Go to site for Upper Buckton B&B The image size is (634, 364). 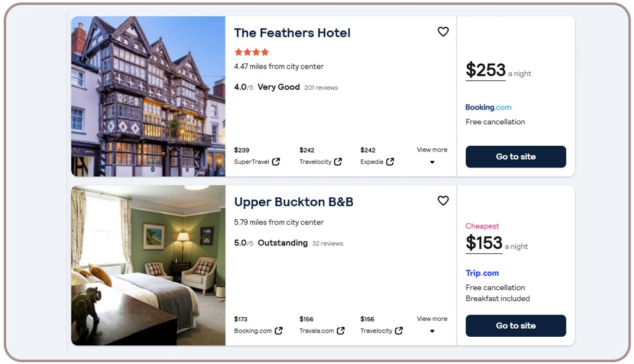click(515, 326)
